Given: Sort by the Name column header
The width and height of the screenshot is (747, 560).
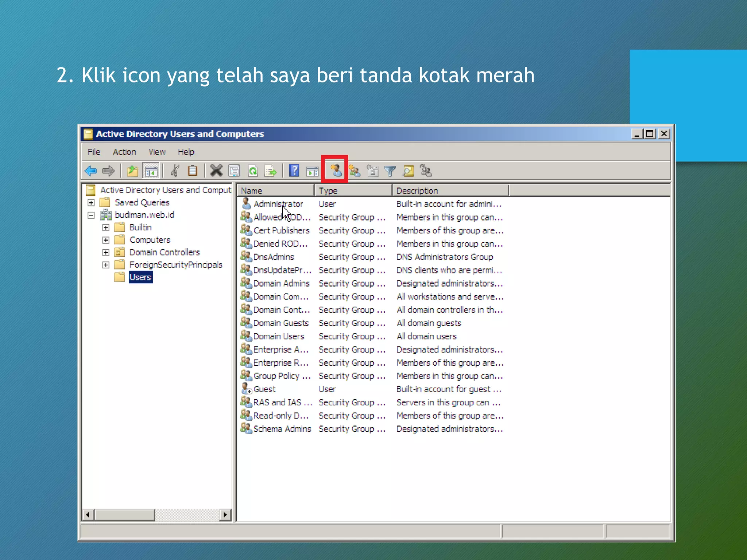Looking at the screenshot, I should tap(276, 190).
